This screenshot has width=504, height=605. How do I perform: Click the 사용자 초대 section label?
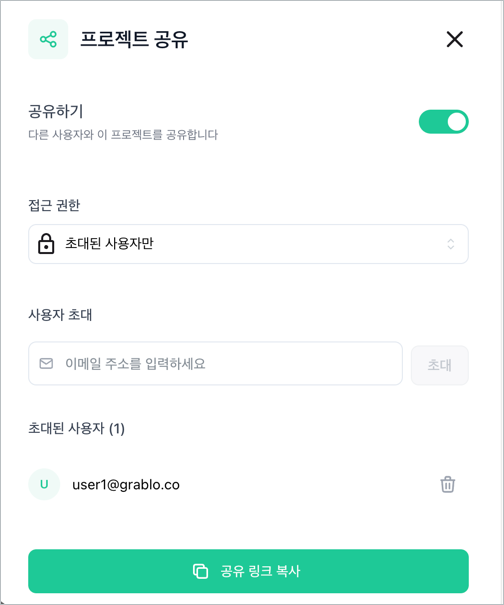tap(60, 315)
